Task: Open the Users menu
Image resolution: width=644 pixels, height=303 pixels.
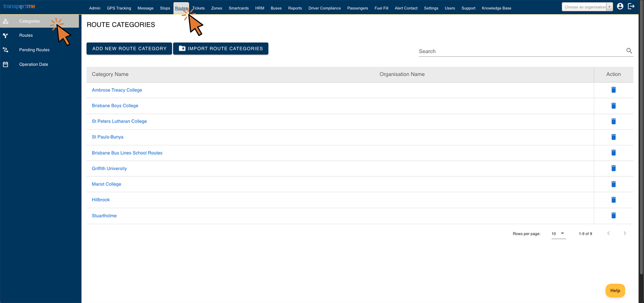Action: (450, 8)
